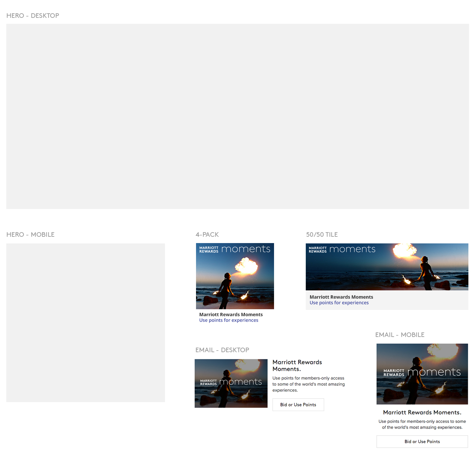Click the 'HERO - DESKTOP' section label
Viewport: 476px width, 463px height.
(x=33, y=16)
